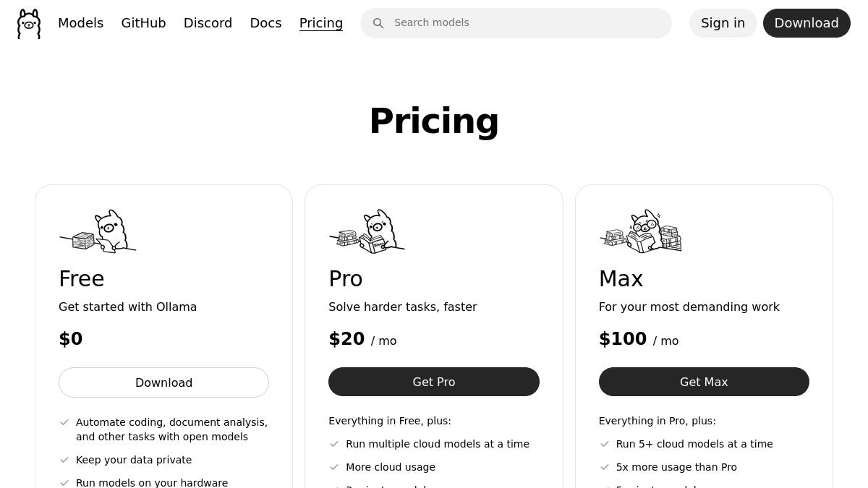Go to the GitHub nav link
The width and height of the screenshot is (868, 488).
[143, 23]
